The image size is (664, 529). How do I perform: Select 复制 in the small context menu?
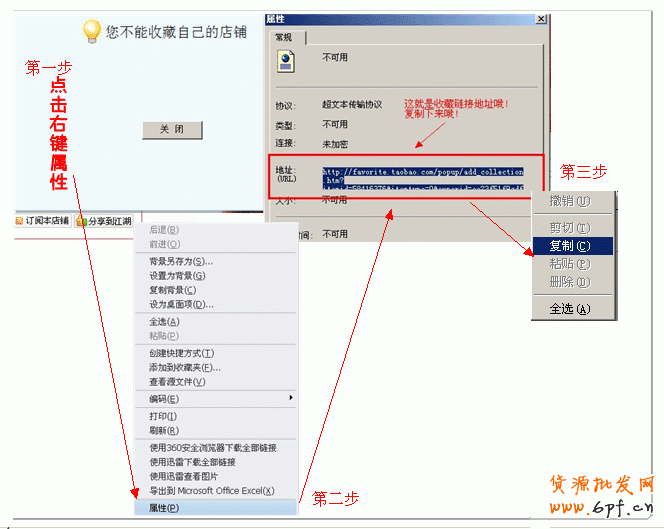(x=569, y=245)
